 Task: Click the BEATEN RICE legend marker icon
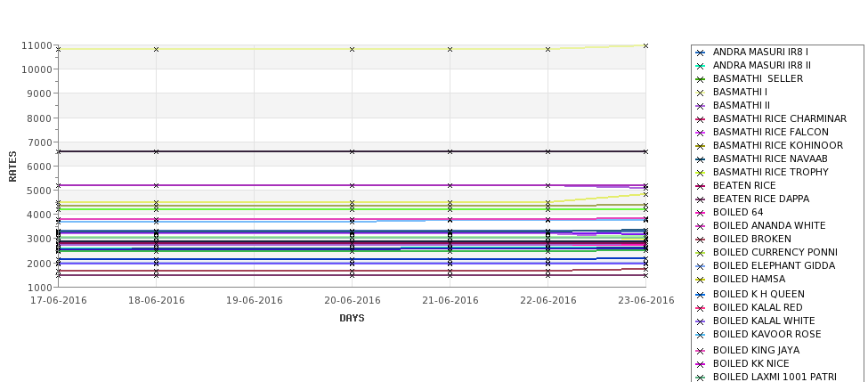[x=701, y=186]
